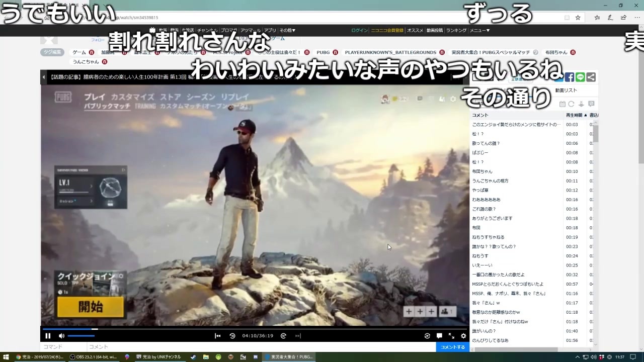Toggle repeat playback in the player

(x=427, y=336)
